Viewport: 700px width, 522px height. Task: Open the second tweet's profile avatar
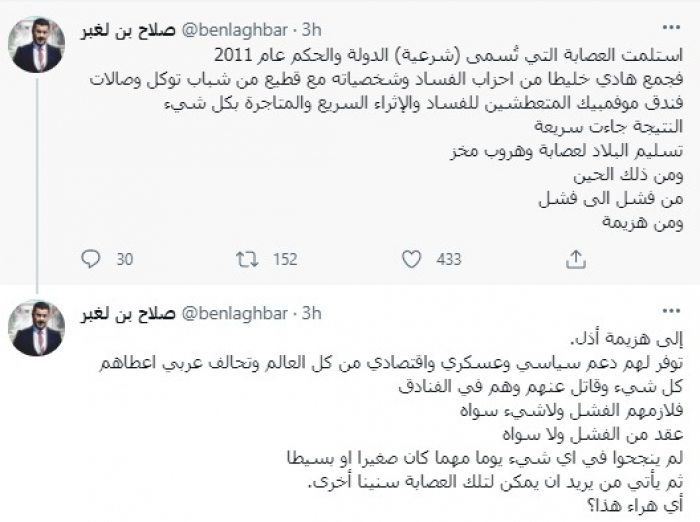click(x=36, y=327)
